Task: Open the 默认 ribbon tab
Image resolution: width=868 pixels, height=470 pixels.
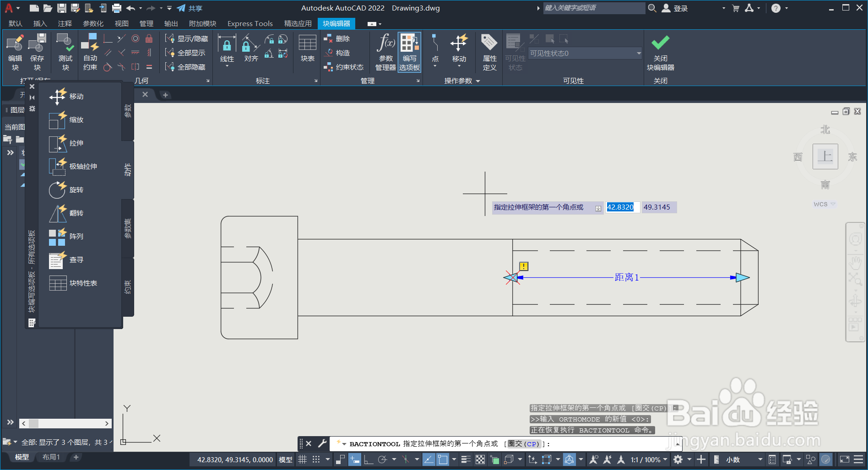Action: 15,23
